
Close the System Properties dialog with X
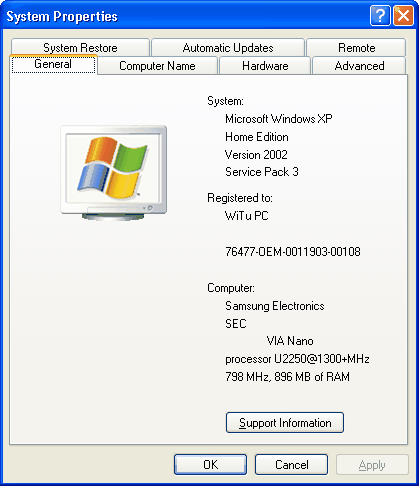click(403, 15)
